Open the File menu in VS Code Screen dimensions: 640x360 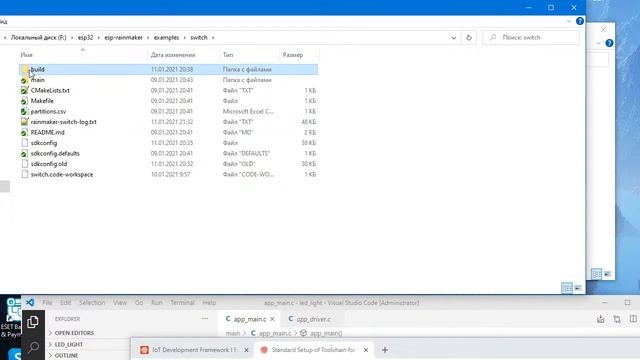point(47,303)
